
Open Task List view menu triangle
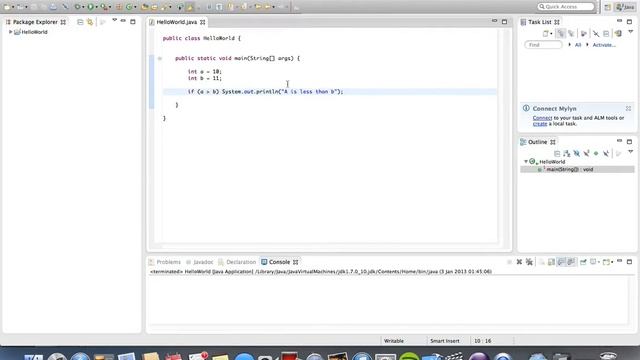(x=631, y=31)
